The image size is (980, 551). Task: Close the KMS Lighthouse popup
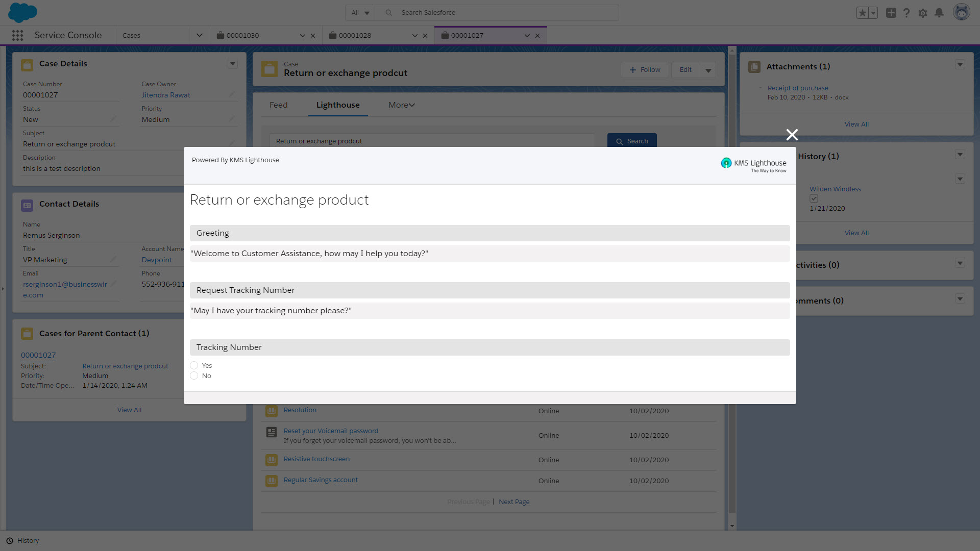(x=792, y=135)
